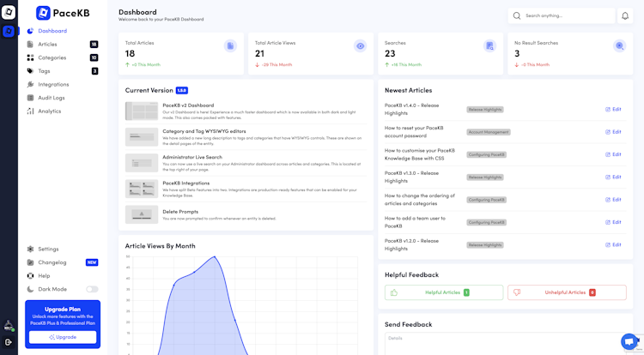Edit the customise Knowledge Base with CSS article

tap(613, 154)
